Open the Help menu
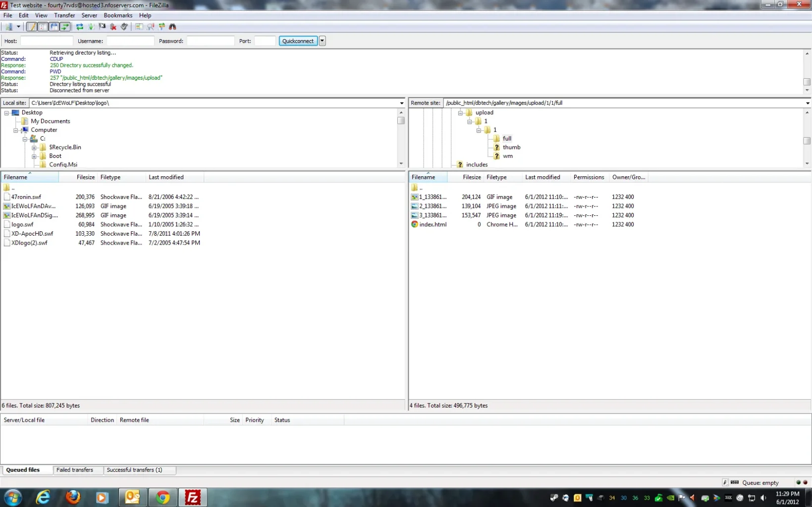812x507 pixels. coord(145,15)
